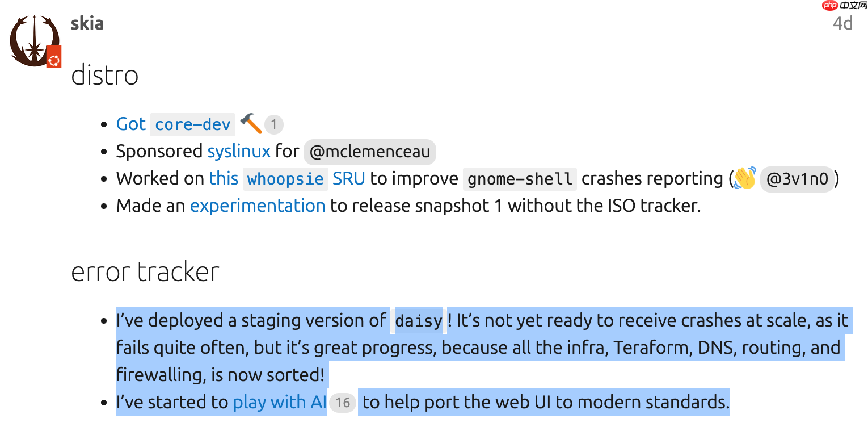868x435 pixels.
Task: Click the @mclemenceau mention
Action: (x=369, y=152)
